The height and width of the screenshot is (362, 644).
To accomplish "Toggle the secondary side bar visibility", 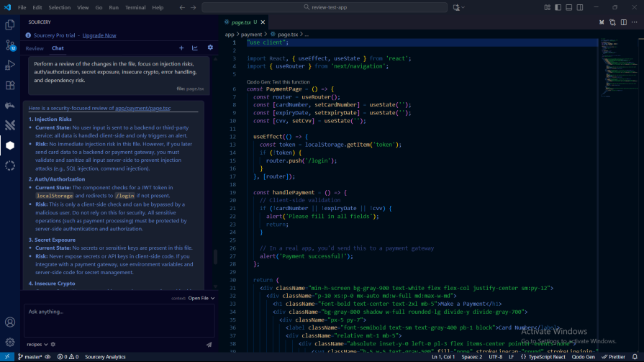I will pyautogui.click(x=578, y=7).
